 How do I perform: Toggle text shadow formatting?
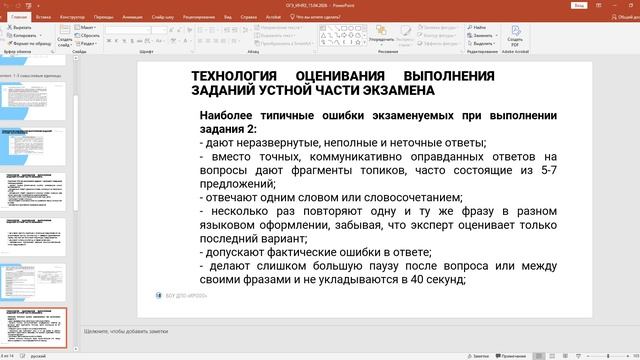(132, 41)
